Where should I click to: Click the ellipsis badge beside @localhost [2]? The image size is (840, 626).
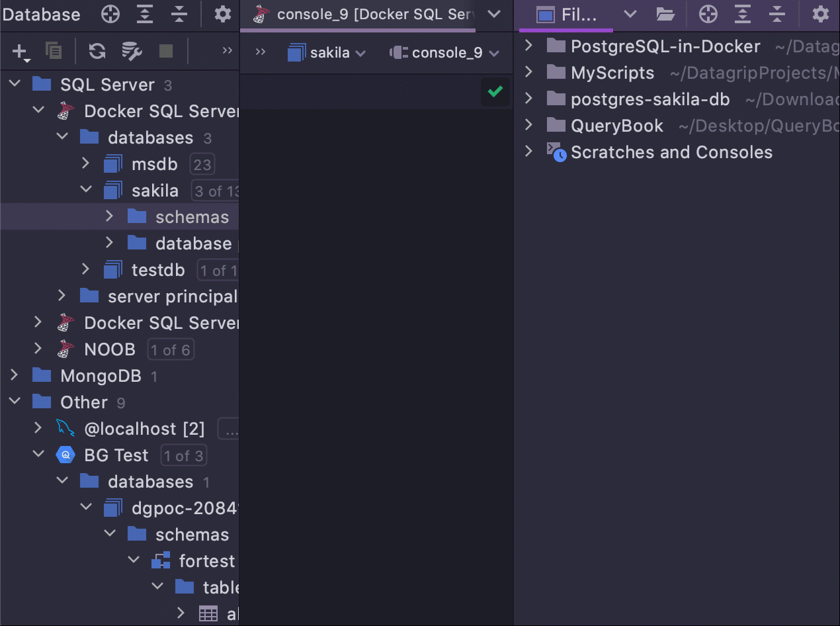coord(228,429)
